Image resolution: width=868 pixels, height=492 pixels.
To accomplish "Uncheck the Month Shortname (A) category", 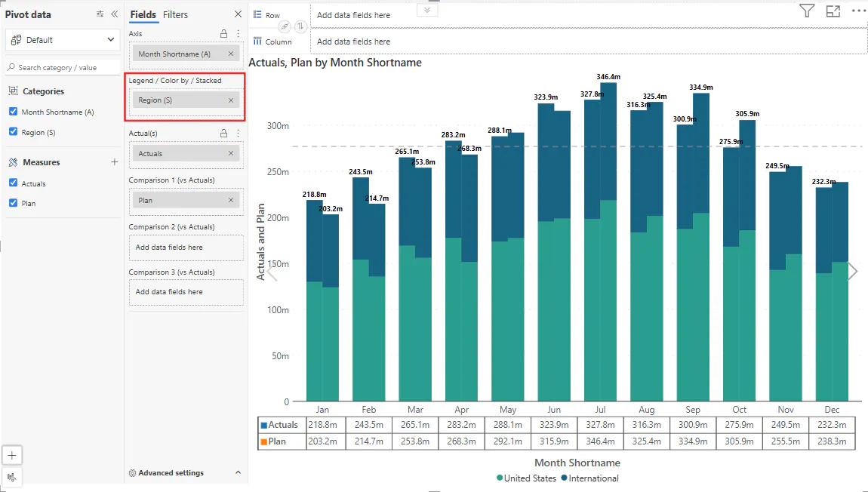I will [x=13, y=112].
